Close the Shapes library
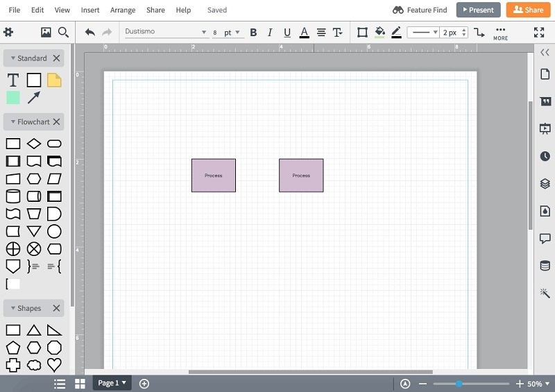Image resolution: width=555 pixels, height=392 pixels. tap(56, 308)
